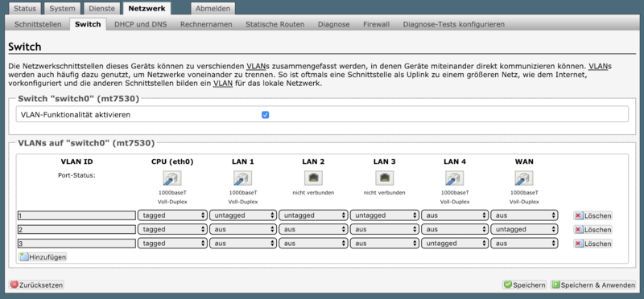644x299 pixels.
Task: Open VLAN 3 LAN 4 untagged dropdown
Action: click(455, 244)
